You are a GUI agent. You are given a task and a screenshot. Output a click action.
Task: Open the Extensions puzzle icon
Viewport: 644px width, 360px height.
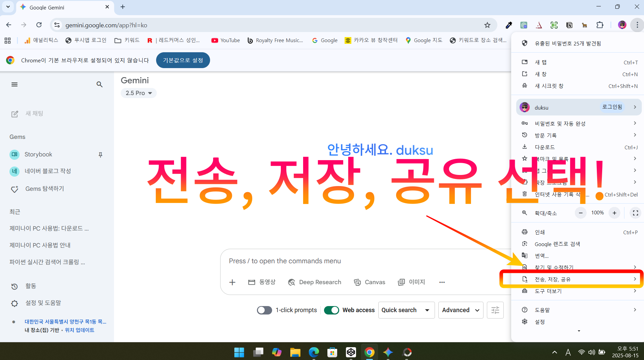600,25
